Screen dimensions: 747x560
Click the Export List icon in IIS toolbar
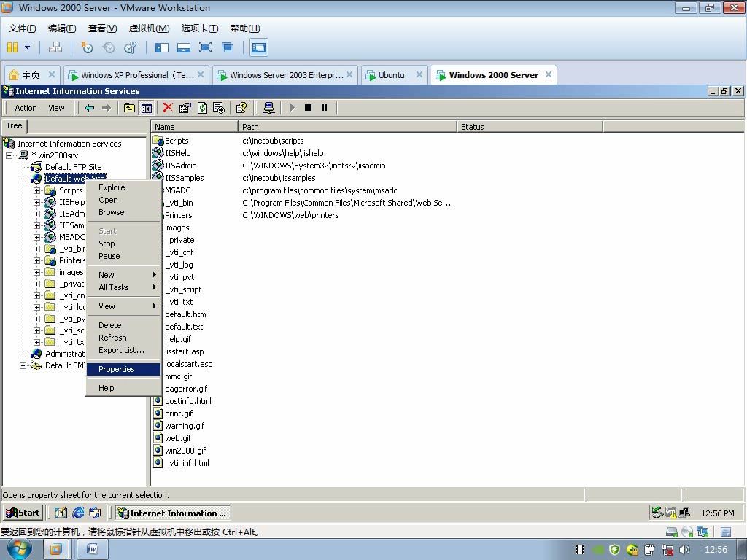[x=219, y=108]
